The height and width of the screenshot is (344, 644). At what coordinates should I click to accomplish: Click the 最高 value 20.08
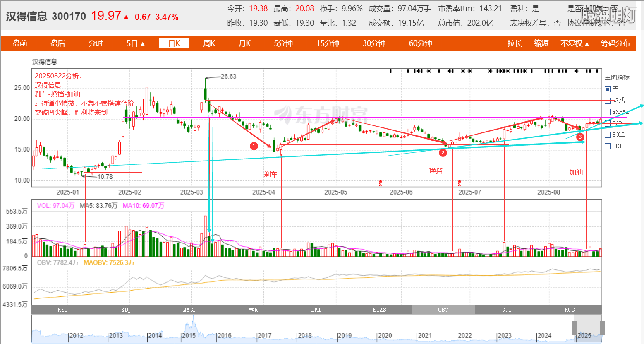305,9
